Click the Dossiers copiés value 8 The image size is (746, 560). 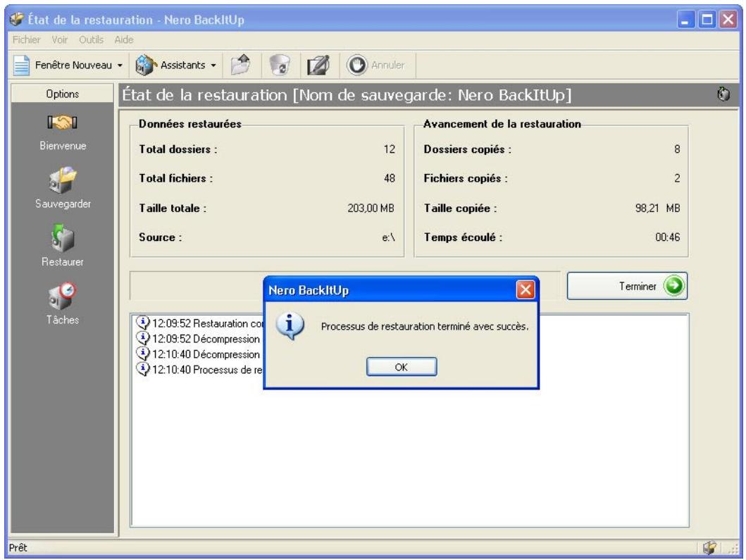[x=677, y=149]
